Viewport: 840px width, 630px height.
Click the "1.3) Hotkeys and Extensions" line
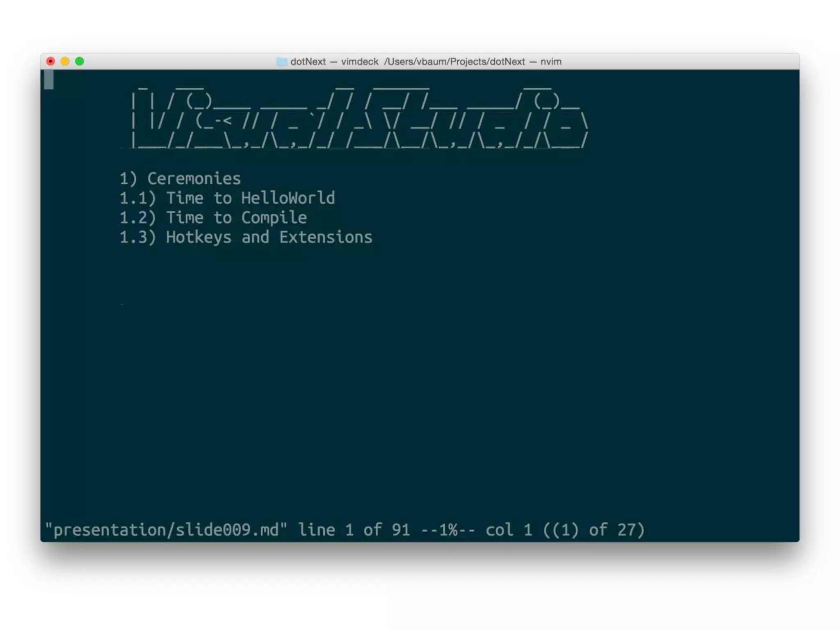coord(246,237)
